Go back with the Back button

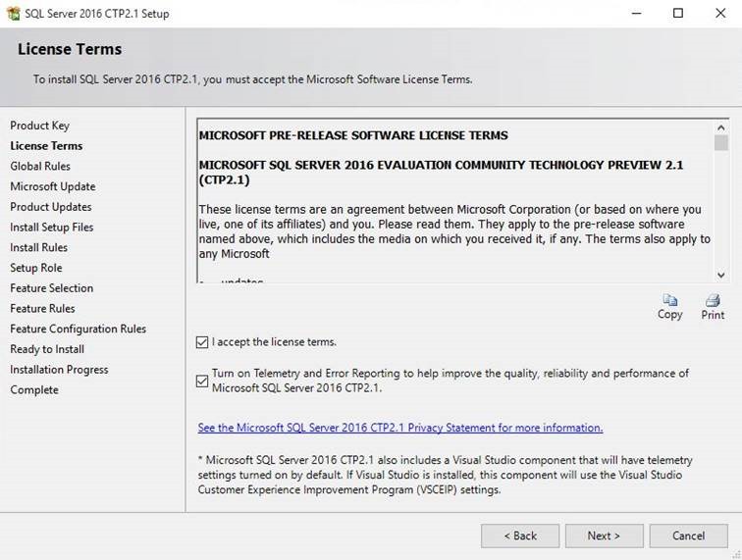pyautogui.click(x=520, y=535)
